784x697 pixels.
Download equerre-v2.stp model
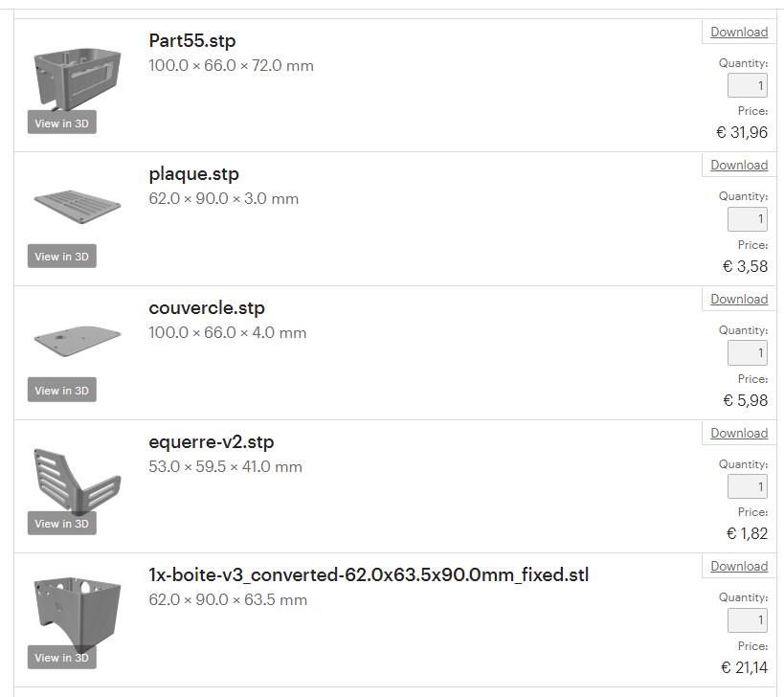coord(739,433)
